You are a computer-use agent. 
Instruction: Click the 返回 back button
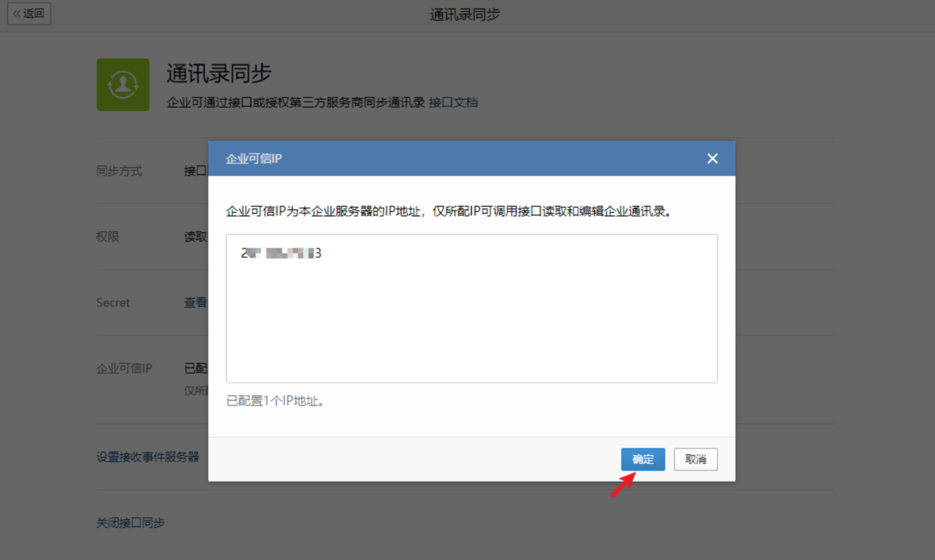click(x=29, y=13)
